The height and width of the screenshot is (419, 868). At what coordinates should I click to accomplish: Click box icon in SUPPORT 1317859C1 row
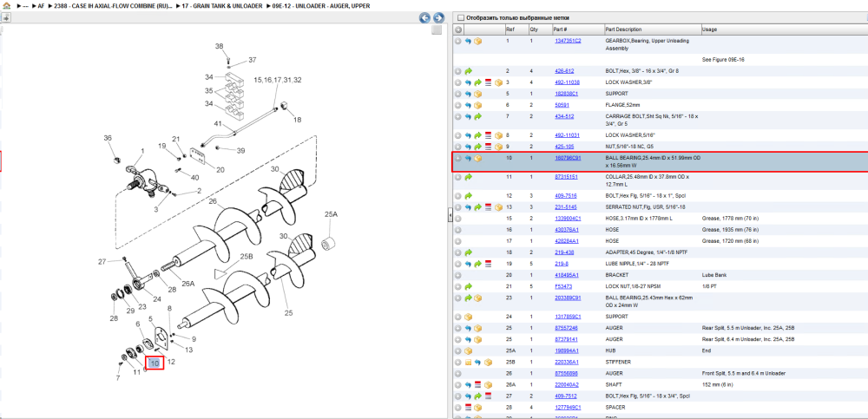click(x=469, y=317)
